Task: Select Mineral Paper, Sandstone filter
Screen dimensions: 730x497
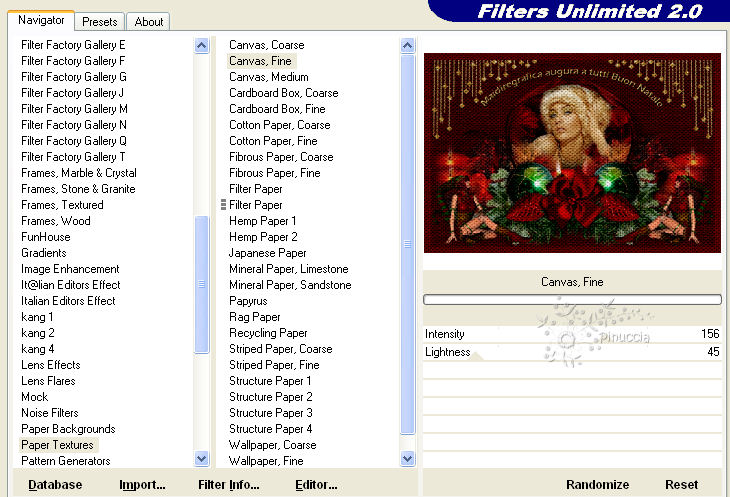Action: point(290,285)
